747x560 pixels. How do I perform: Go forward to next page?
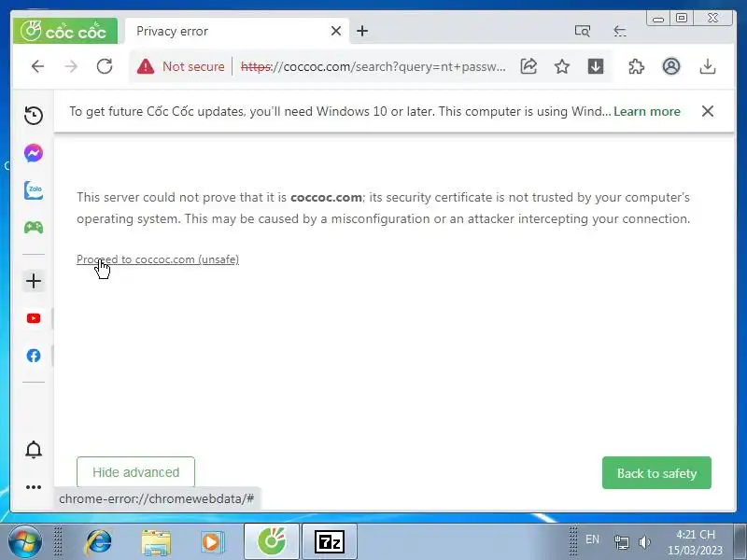[x=71, y=66]
